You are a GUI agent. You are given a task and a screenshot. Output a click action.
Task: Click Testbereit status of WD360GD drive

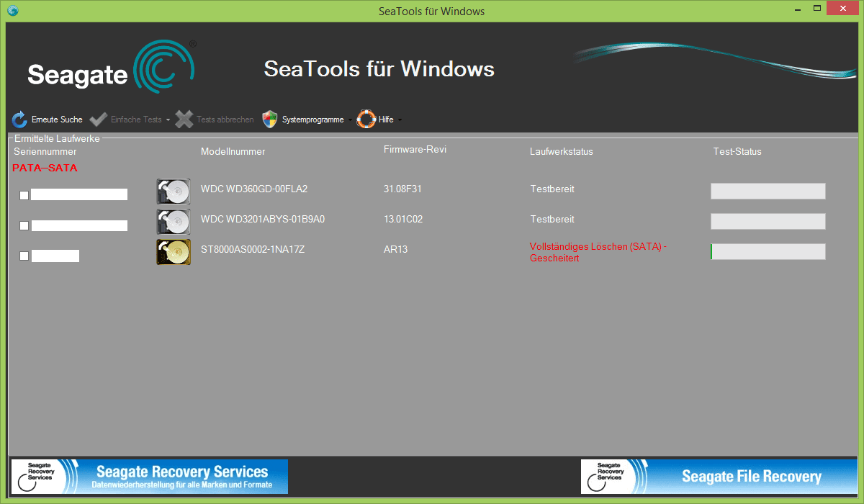[x=552, y=189]
